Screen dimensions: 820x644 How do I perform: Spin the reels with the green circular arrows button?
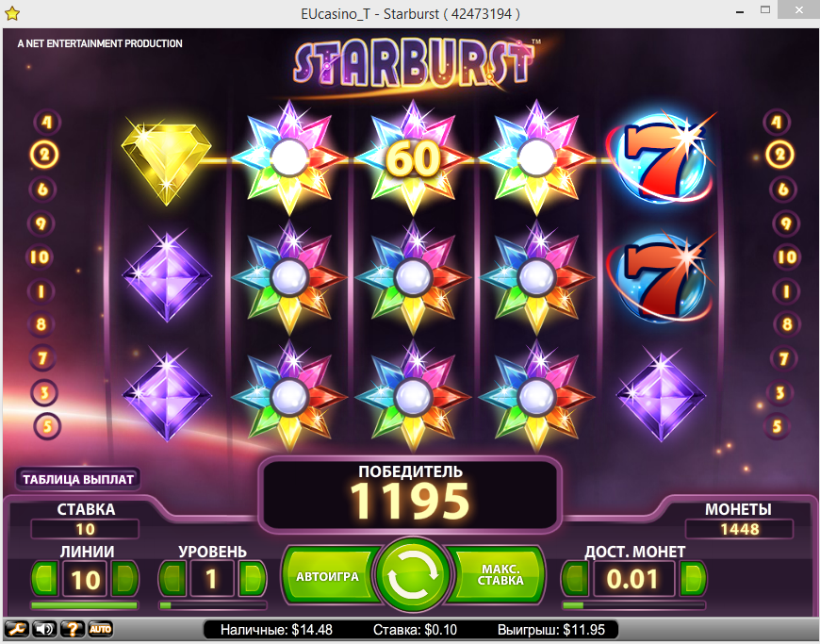pyautogui.click(x=413, y=574)
